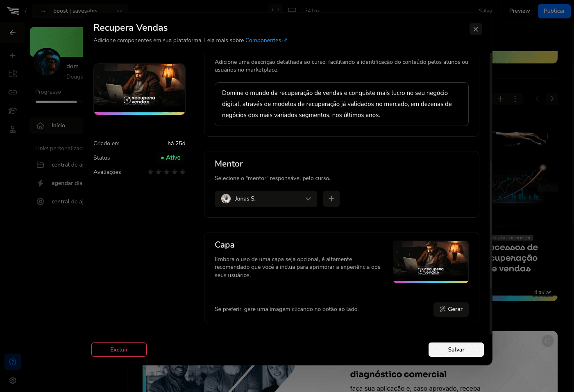Go back using the left arrow icon
This screenshot has width=574, height=392.
13,33
